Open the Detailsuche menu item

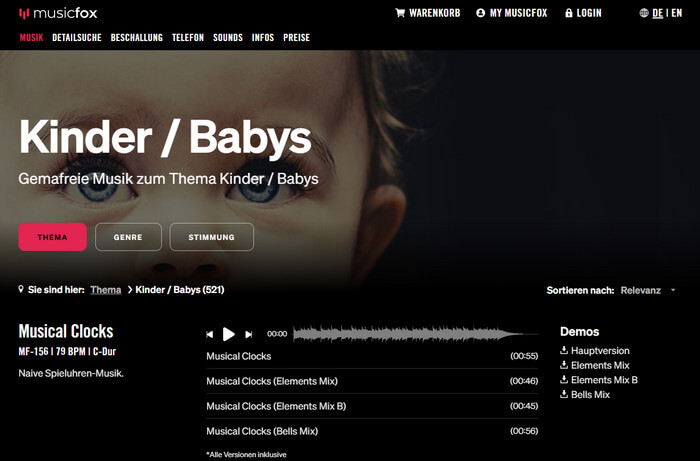pos(77,37)
